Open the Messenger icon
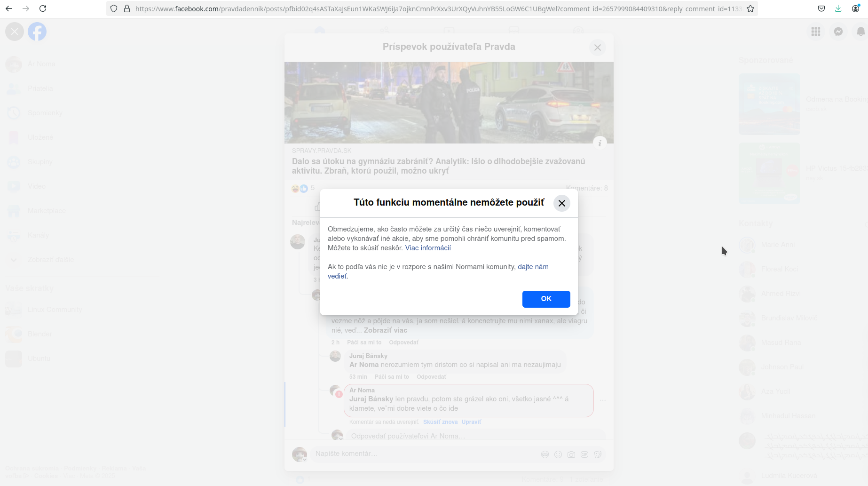 click(x=838, y=32)
